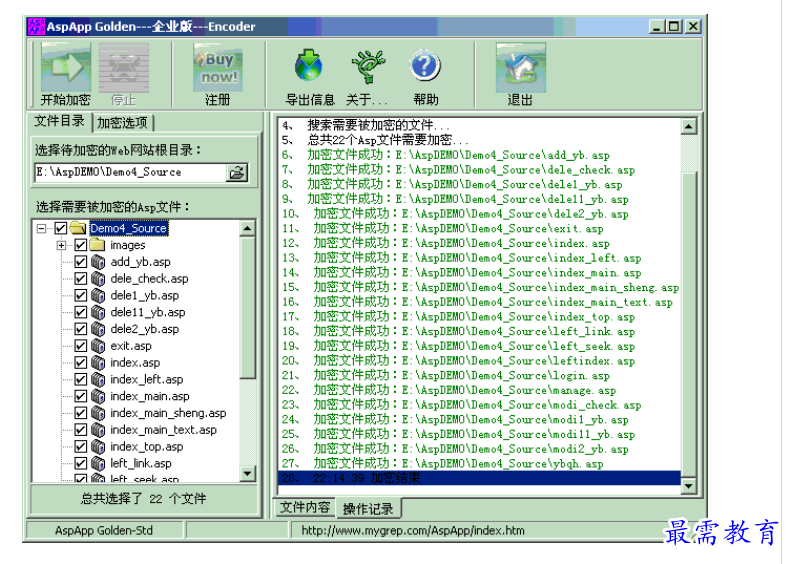Click the Demo4_Source folder icon
Image resolution: width=787 pixels, height=564 pixels.
click(x=78, y=228)
